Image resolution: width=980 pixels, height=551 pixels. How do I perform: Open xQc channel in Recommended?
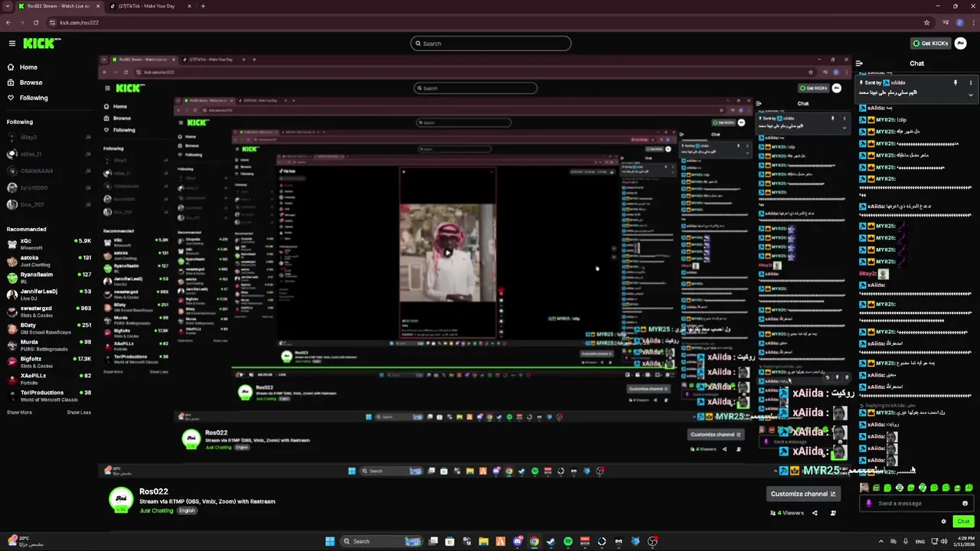[48, 244]
